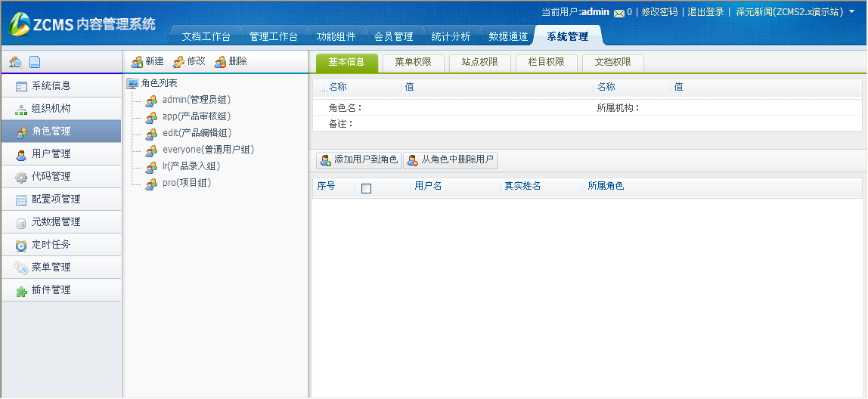Open the mail envelope icon in header
The height and width of the screenshot is (399, 868).
[x=619, y=13]
